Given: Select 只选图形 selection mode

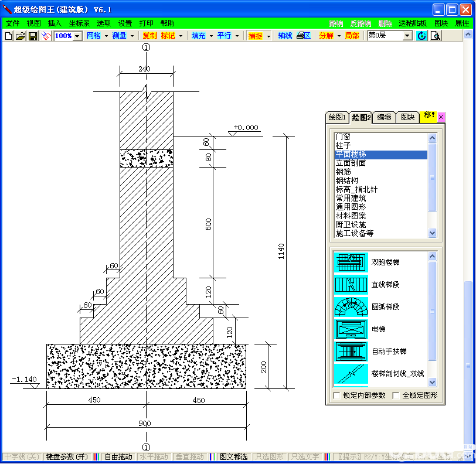Looking at the screenshot, I should [270, 457].
